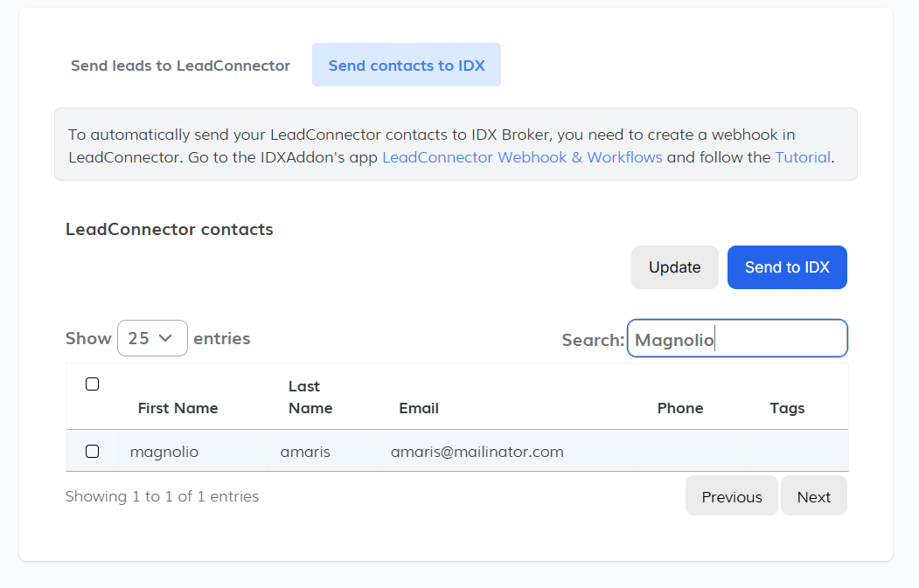Check the magnolio contact row checkbox
This screenshot has width=919, height=588.
click(93, 452)
